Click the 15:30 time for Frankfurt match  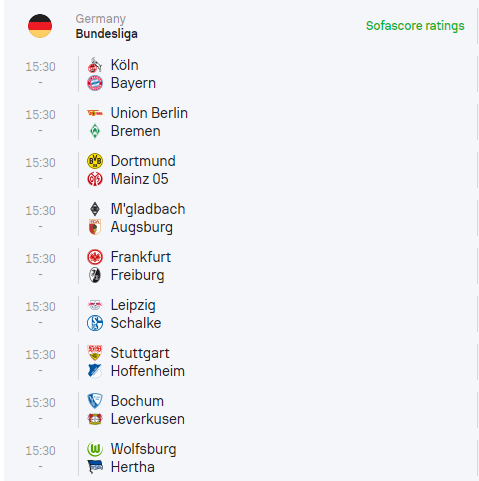(x=40, y=259)
